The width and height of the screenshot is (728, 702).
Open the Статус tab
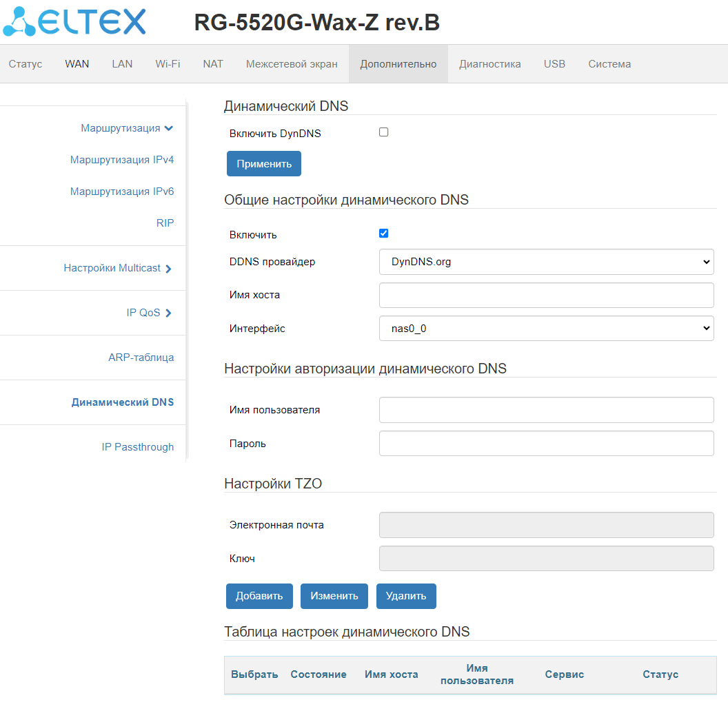[x=26, y=64]
